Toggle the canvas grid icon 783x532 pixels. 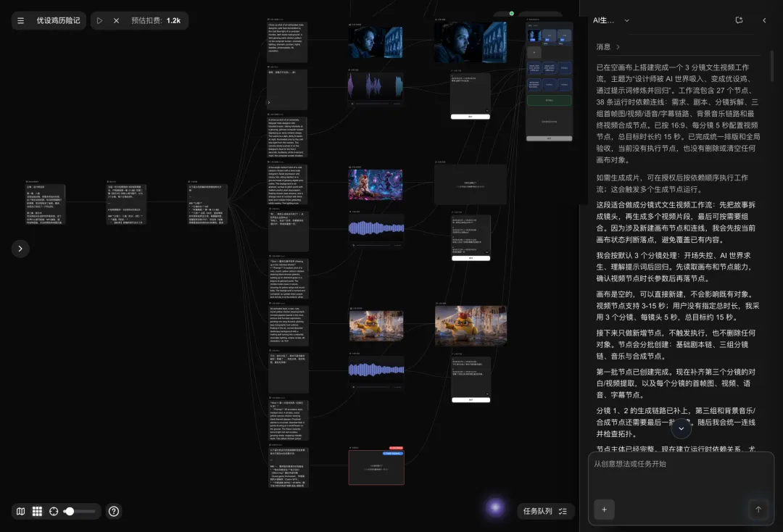tap(37, 511)
